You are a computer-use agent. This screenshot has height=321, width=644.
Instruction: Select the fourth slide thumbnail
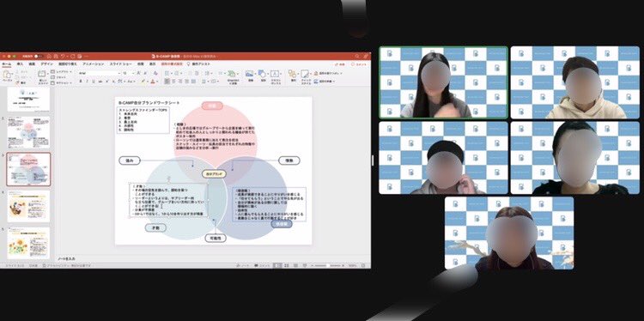point(28,206)
